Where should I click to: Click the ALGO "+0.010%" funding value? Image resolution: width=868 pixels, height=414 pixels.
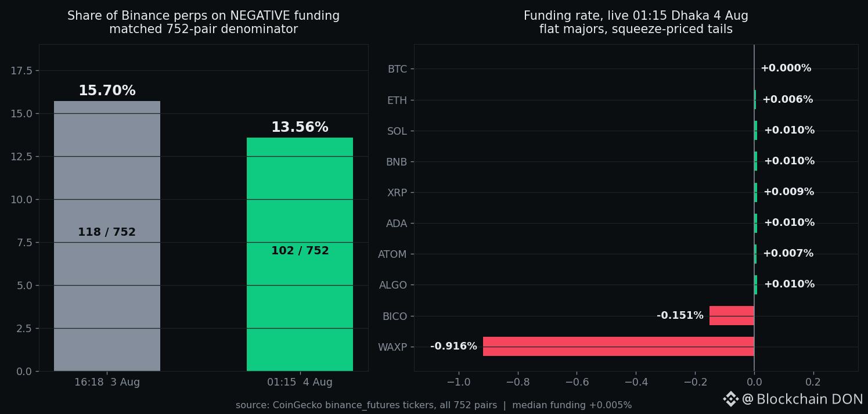[x=790, y=285]
